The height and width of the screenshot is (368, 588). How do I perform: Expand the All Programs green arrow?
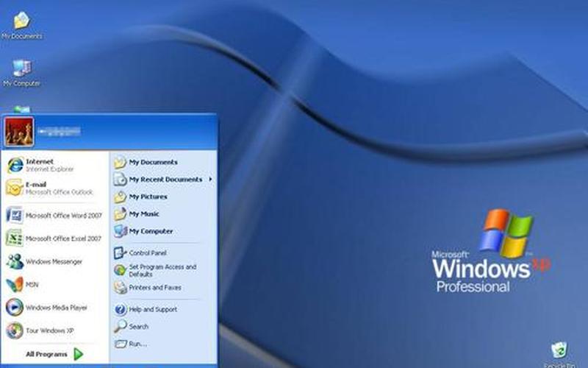point(79,354)
